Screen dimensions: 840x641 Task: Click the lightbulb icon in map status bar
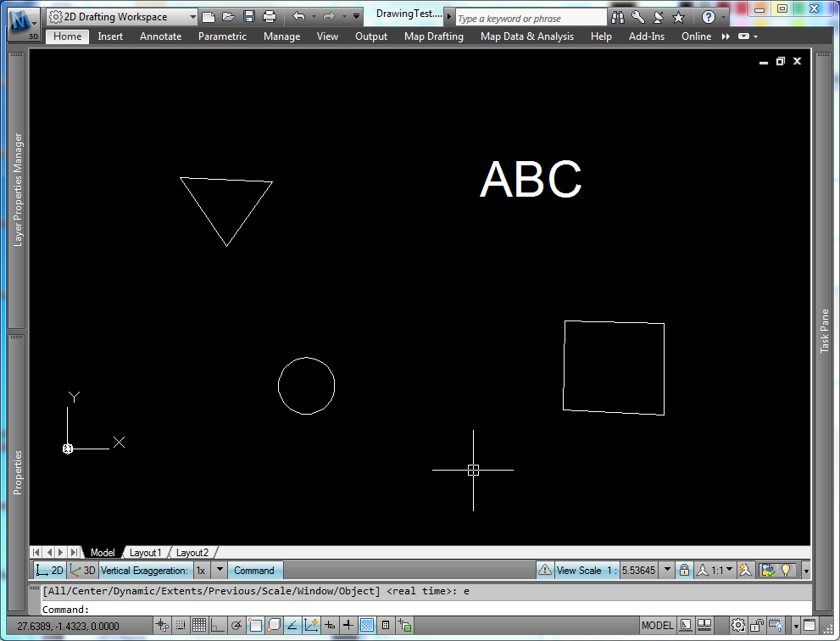(x=786, y=570)
